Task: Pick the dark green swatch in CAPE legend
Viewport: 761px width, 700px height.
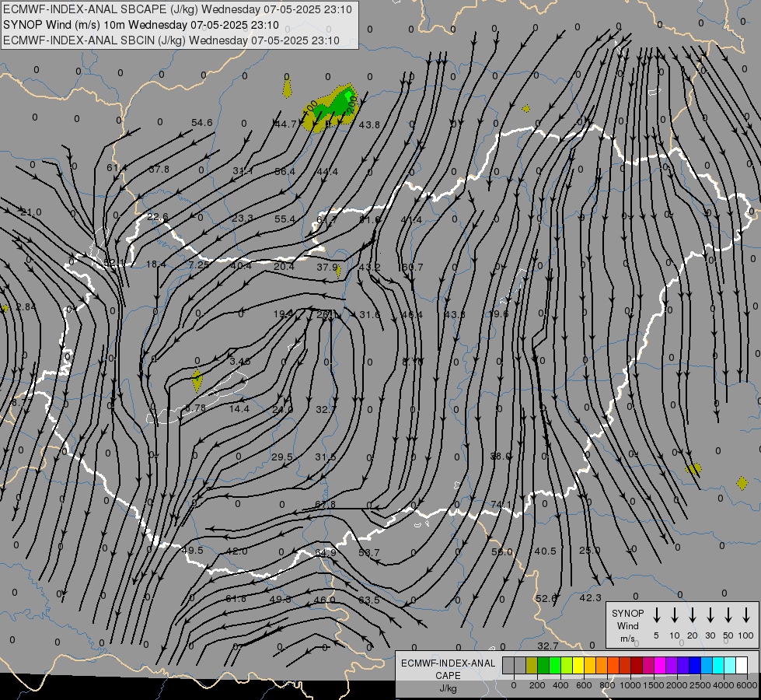Action: point(543,665)
